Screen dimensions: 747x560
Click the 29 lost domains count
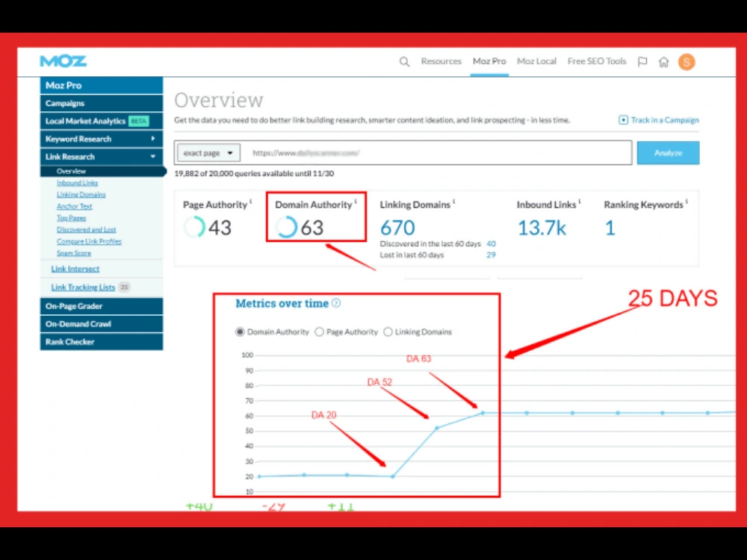click(491, 255)
